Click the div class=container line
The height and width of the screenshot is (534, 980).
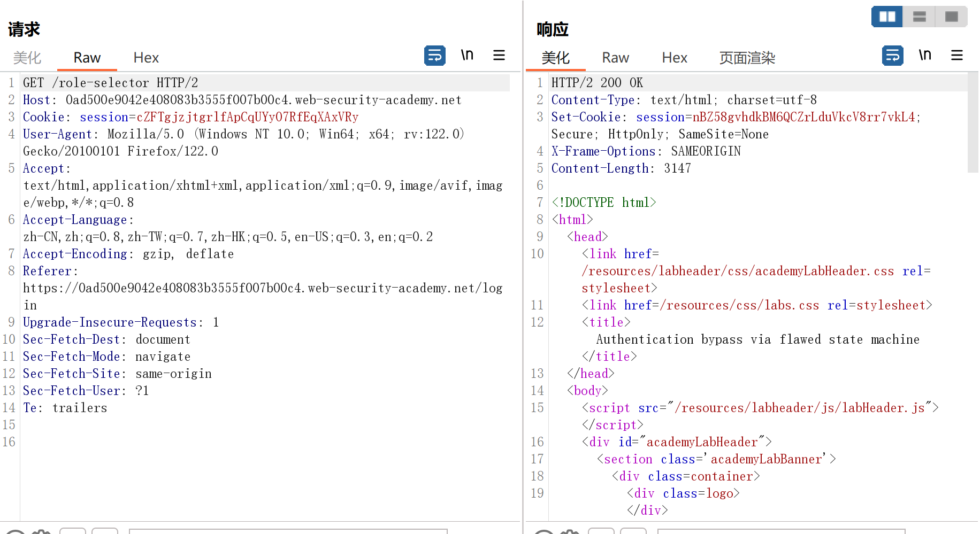pos(686,476)
